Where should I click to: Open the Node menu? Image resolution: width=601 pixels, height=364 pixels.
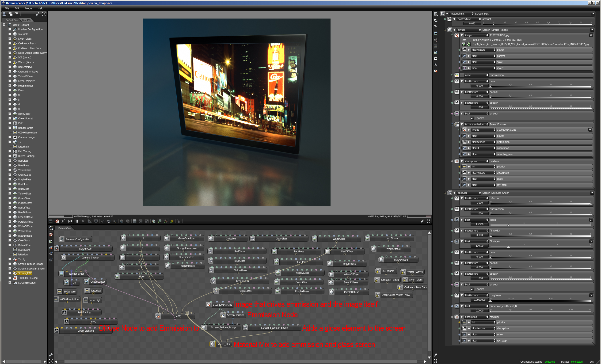28,8
